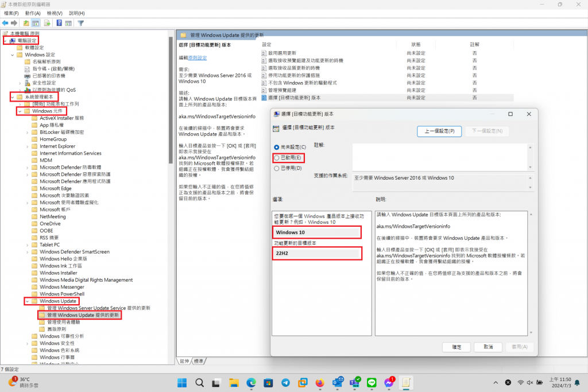Expand the BitLocker 磁碟機加密 node

pos(28,132)
